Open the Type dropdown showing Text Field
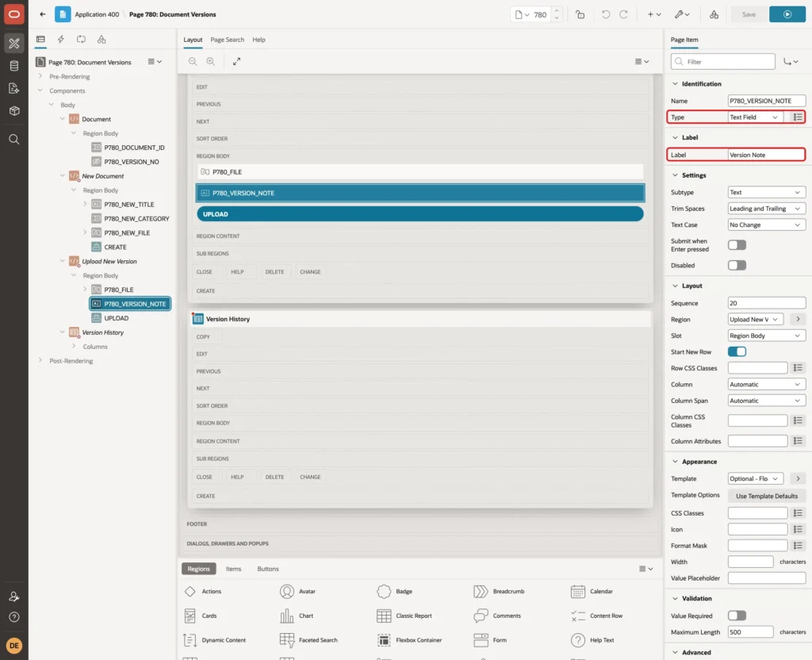Screen dimensions: 812x660 pyautogui.click(x=756, y=117)
